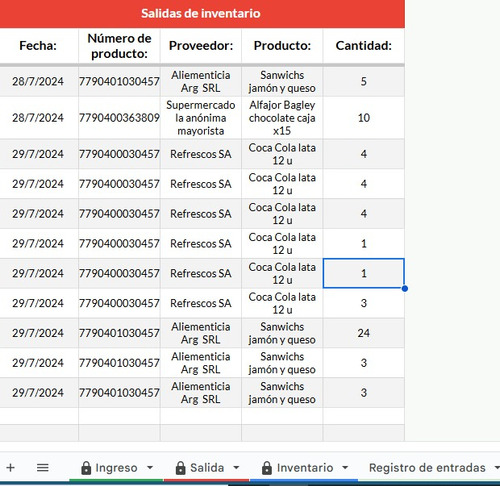Select Supermercado la anónima mayorista cell
500x486 pixels.
tap(201, 118)
